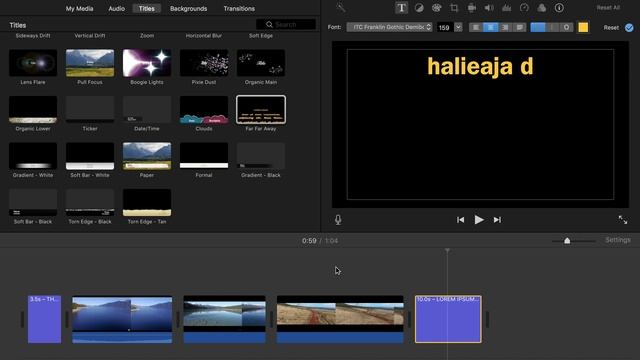Play the project in the viewer
640x360 pixels.
coord(479,220)
